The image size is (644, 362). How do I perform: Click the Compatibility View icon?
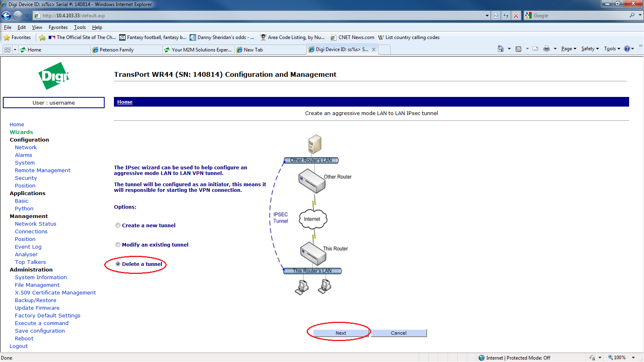pos(496,16)
